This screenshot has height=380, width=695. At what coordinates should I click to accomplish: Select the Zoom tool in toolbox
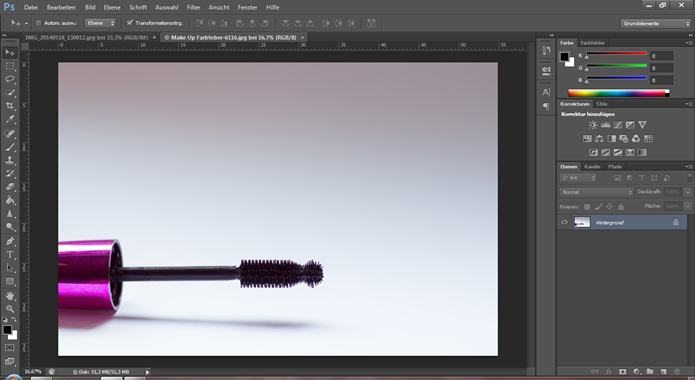click(x=10, y=309)
